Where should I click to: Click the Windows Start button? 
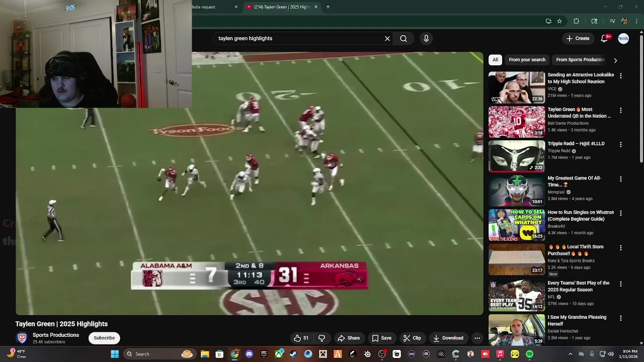click(115, 354)
